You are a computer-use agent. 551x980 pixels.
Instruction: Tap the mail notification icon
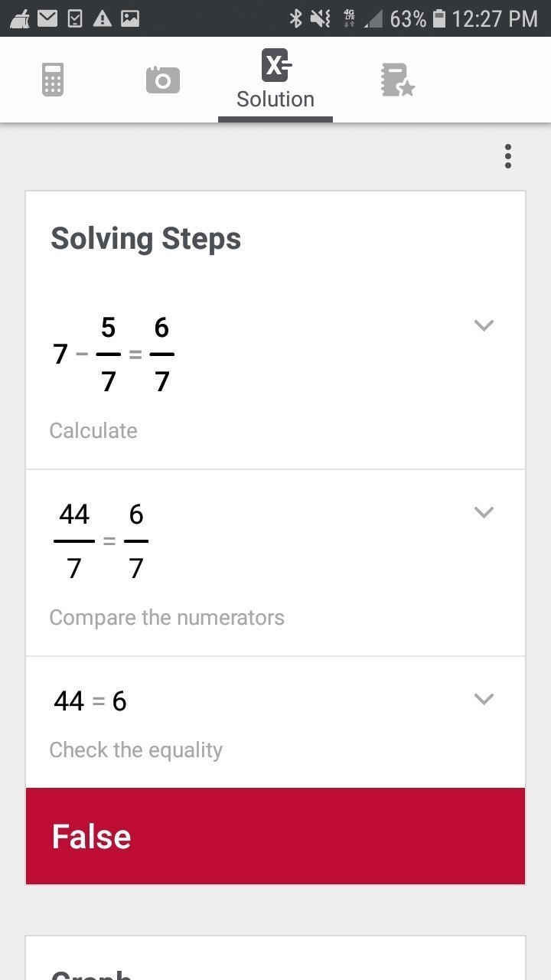point(47,18)
